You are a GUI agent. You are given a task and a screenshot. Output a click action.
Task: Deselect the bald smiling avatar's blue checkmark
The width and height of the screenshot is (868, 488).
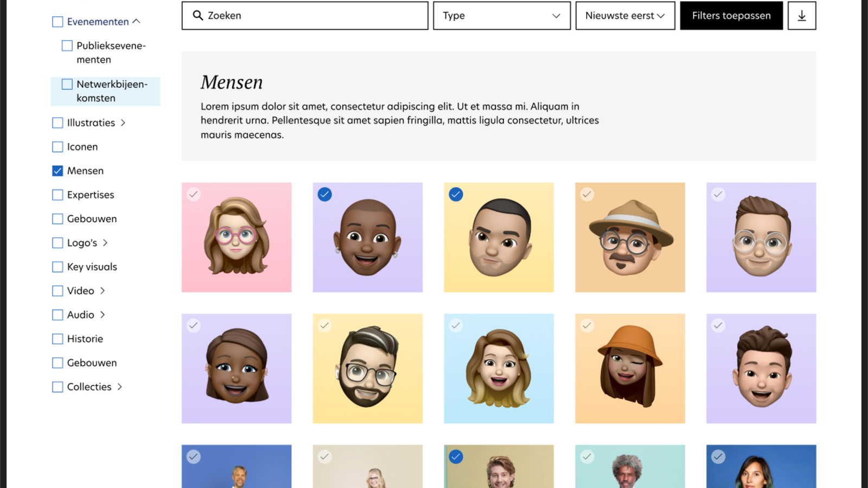point(324,194)
